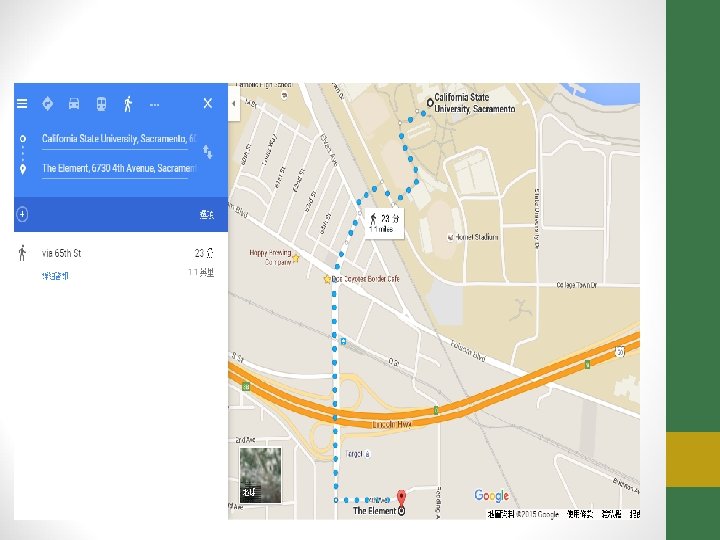The height and width of the screenshot is (540, 720).
Task: Click the 1.1 miles distance text in panel
Action: click(201, 273)
